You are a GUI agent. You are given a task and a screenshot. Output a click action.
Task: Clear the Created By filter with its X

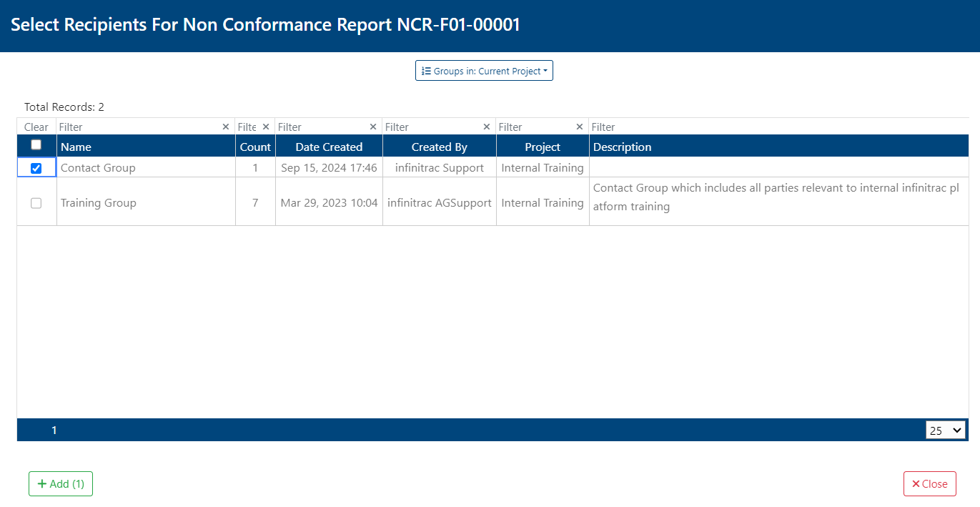487,127
